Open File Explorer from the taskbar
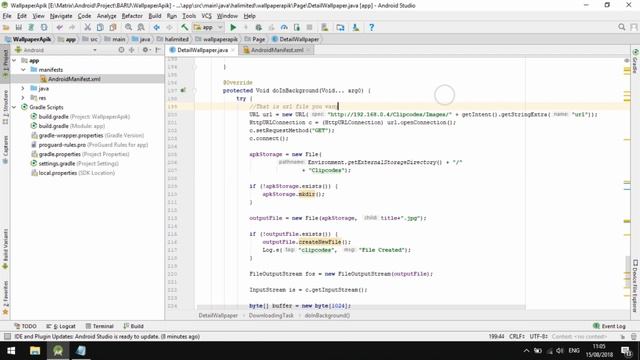 35,351
